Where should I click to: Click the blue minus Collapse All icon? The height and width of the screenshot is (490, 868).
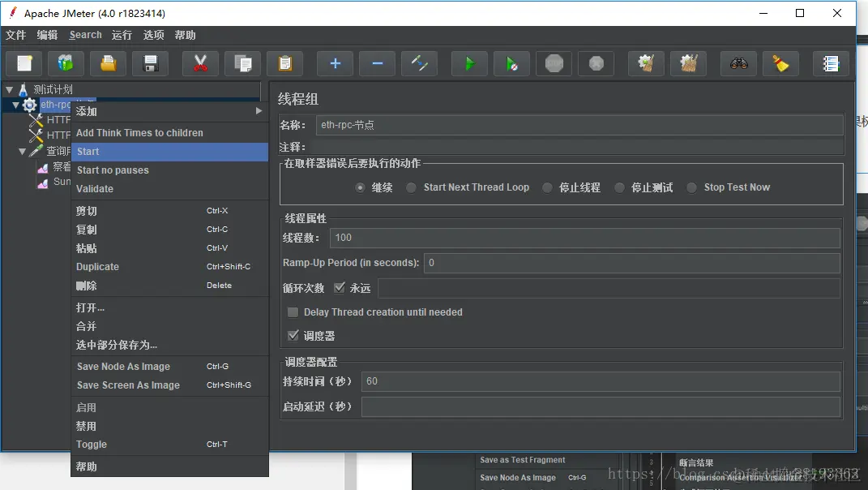pos(377,63)
